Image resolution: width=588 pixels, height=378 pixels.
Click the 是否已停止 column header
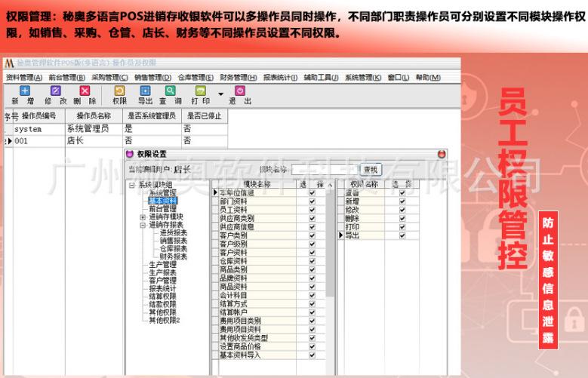[205, 116]
